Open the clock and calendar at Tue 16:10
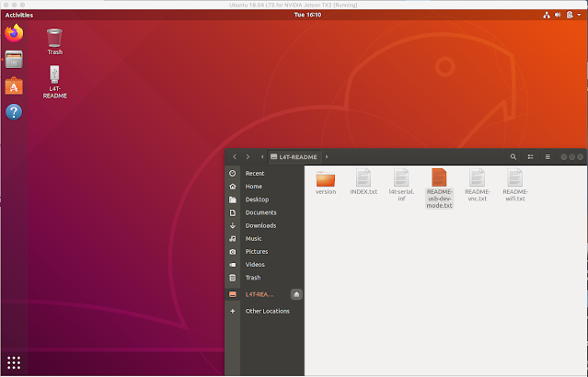588x377 pixels. point(307,15)
